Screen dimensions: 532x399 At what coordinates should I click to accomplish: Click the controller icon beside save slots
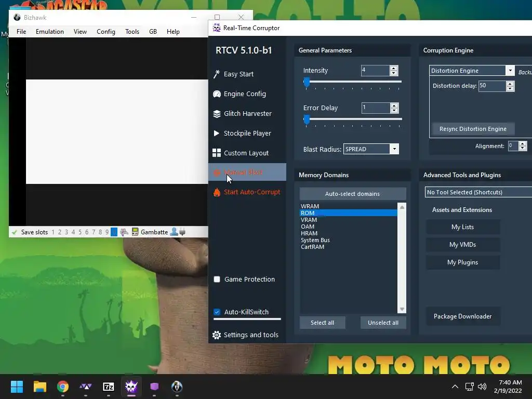pyautogui.click(x=124, y=232)
